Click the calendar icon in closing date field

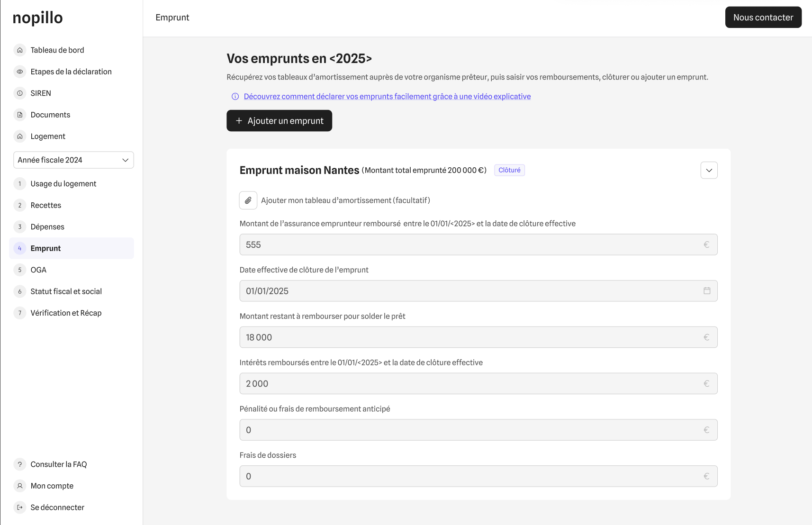pyautogui.click(x=706, y=291)
